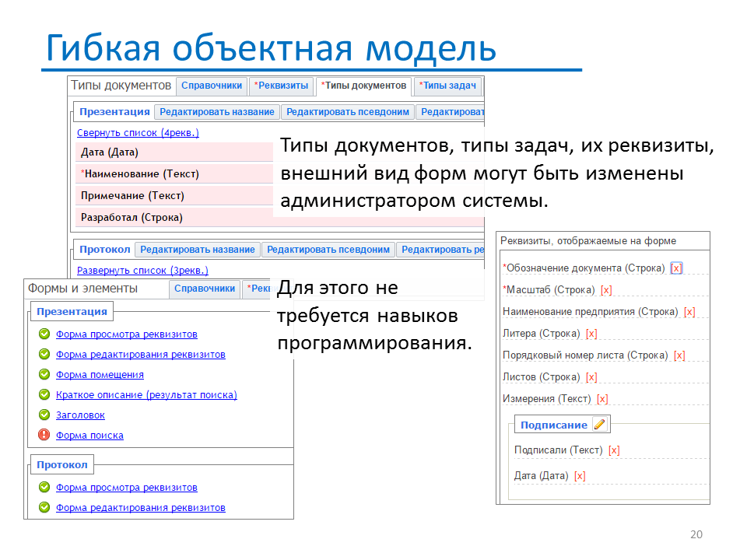The width and height of the screenshot is (747, 560).
Task: Remove Масштаб (Строка) using its [x]
Action: [x=606, y=290]
